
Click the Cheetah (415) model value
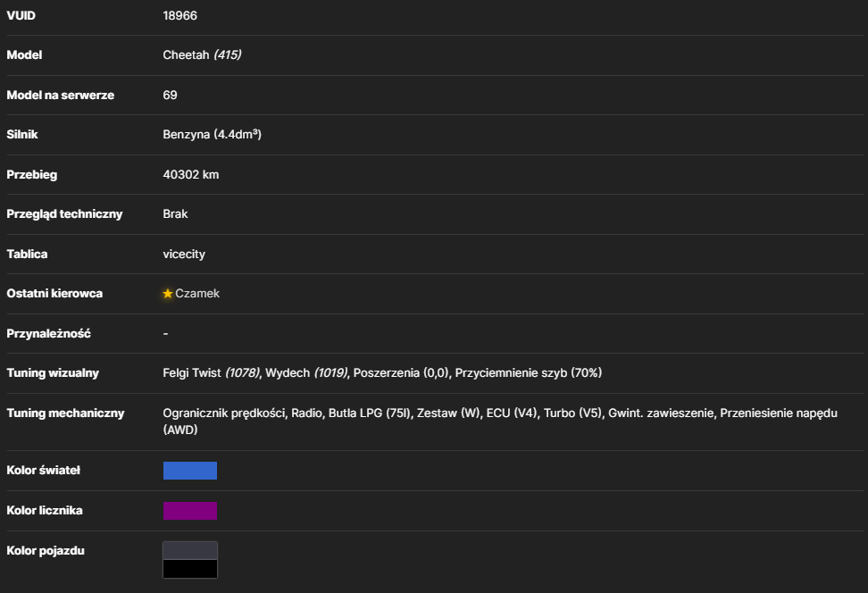tap(202, 54)
